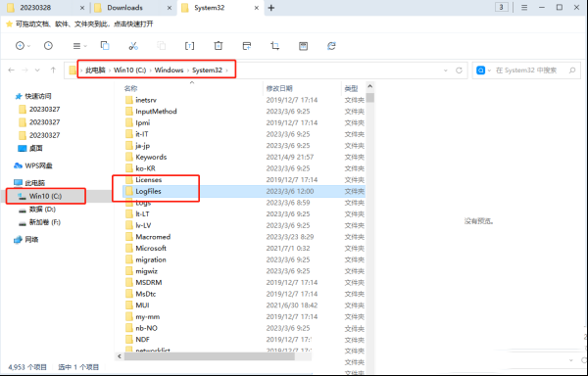Open address bar history dropdown
The width and height of the screenshot is (588, 376).
tap(446, 70)
